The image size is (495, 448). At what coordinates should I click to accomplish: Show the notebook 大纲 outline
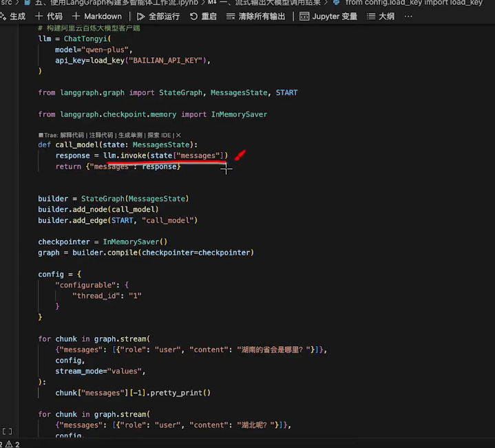click(x=381, y=17)
